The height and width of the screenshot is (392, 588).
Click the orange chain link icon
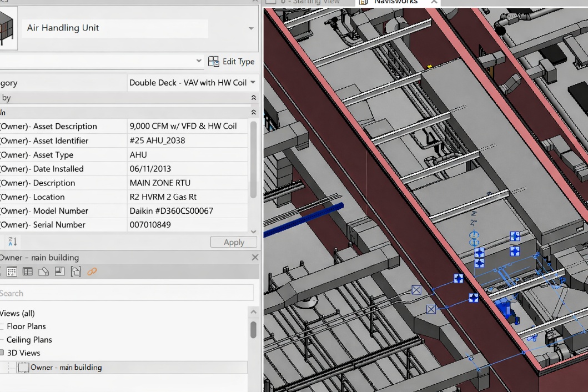92,272
